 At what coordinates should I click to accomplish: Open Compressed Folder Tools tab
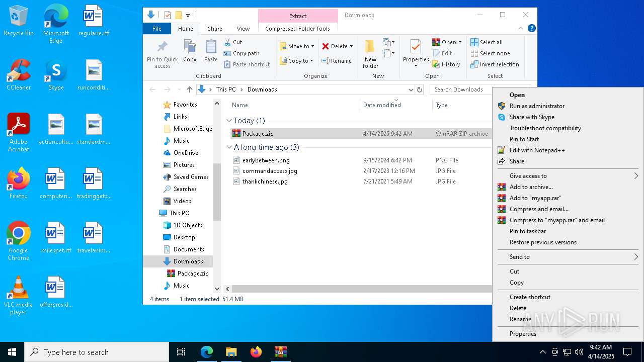coord(298,29)
